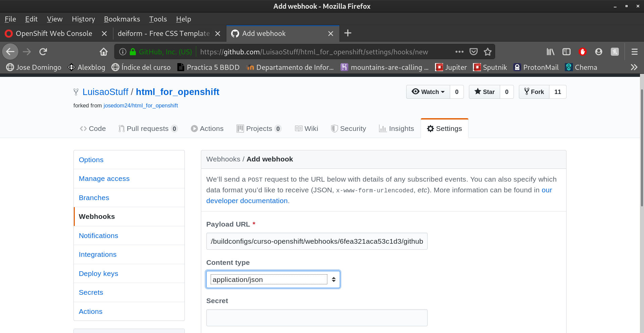Open the Content type select box
The image size is (644, 333).
click(273, 279)
